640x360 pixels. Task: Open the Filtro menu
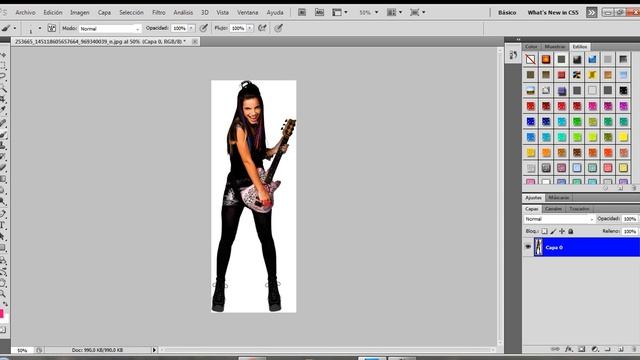(159, 13)
